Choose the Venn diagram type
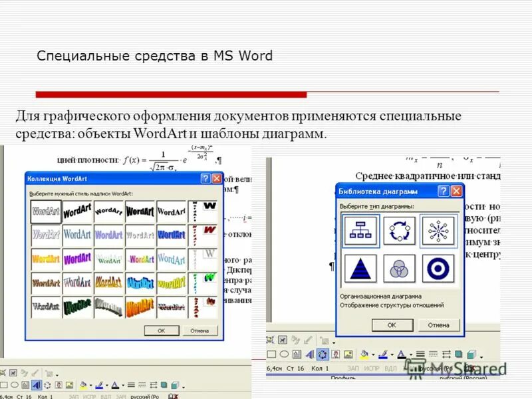This screenshot has height=399, width=532. pyautogui.click(x=400, y=269)
